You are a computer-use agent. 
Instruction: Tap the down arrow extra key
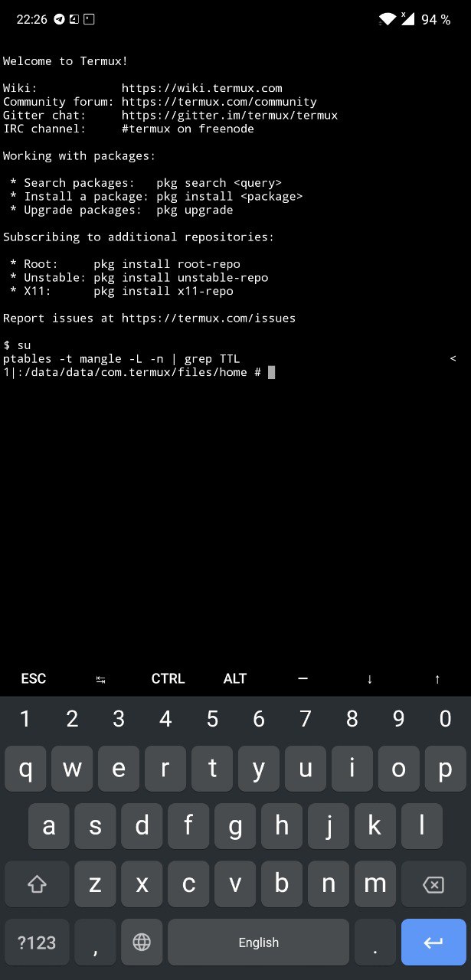370,678
